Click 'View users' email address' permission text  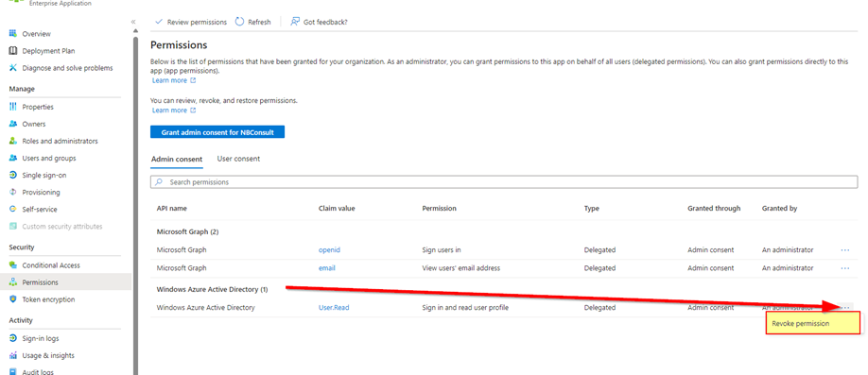point(461,268)
